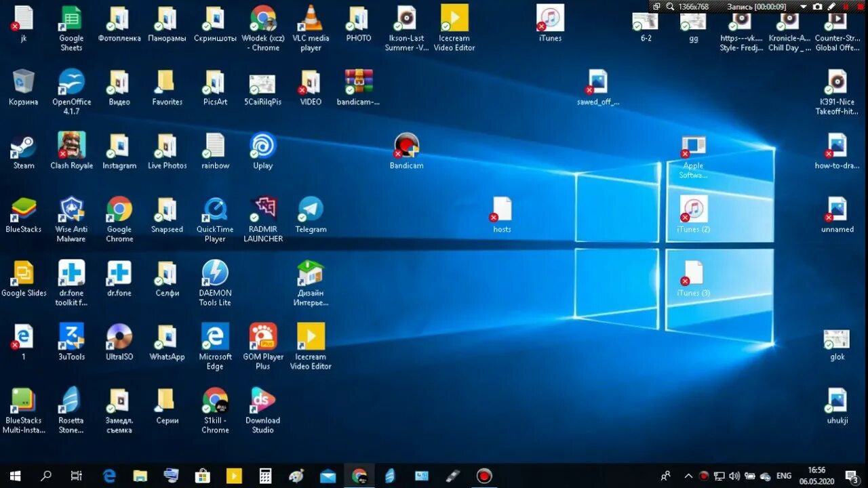This screenshot has height=488, width=868.
Task: Select the Wise Anti Malware icon
Action: click(x=71, y=219)
